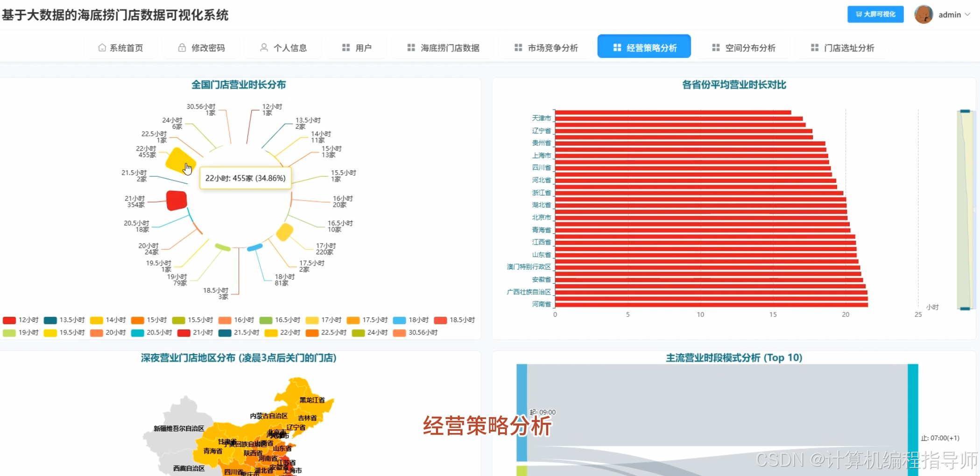Screen dimensions: 980x476
Task: Click the monitor icon inside 大屏可视化 button
Action: (859, 14)
